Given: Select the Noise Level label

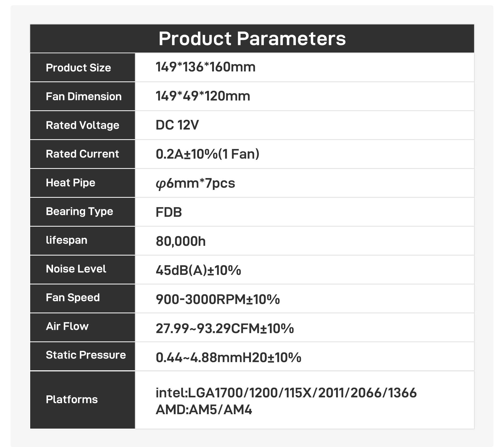Looking at the screenshot, I should [x=76, y=269].
